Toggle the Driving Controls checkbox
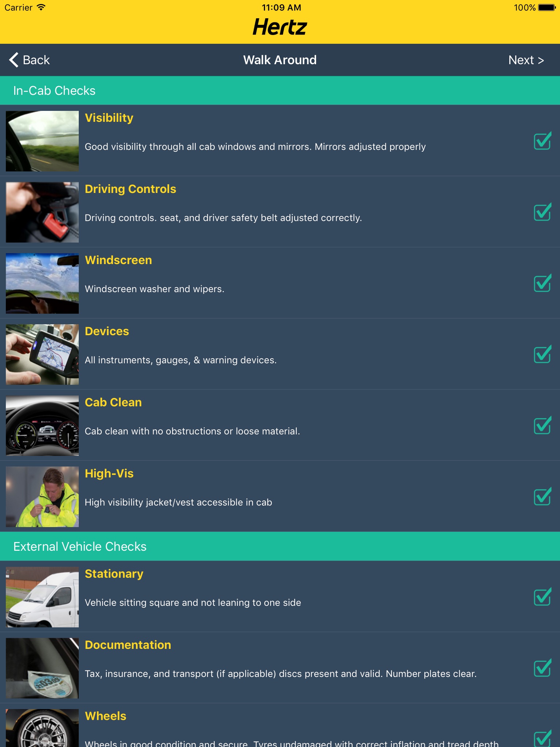 point(542,212)
